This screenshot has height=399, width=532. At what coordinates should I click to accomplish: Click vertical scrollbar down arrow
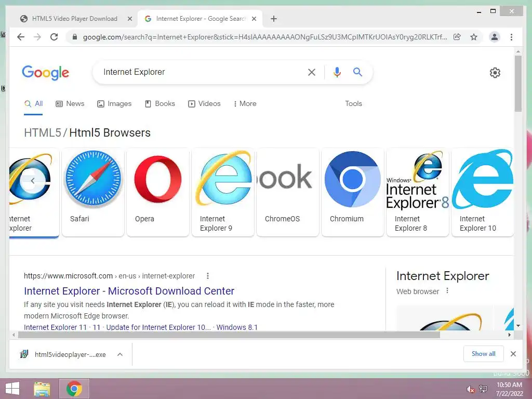pos(518,326)
